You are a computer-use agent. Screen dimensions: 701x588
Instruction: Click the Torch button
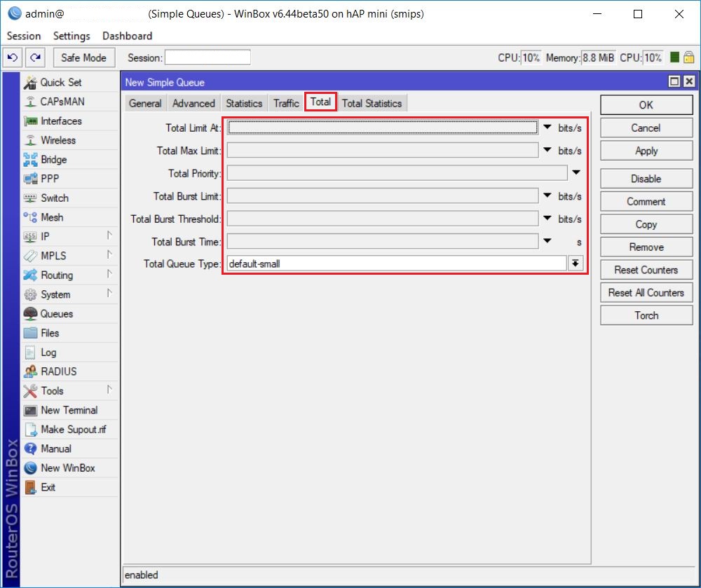coord(645,315)
